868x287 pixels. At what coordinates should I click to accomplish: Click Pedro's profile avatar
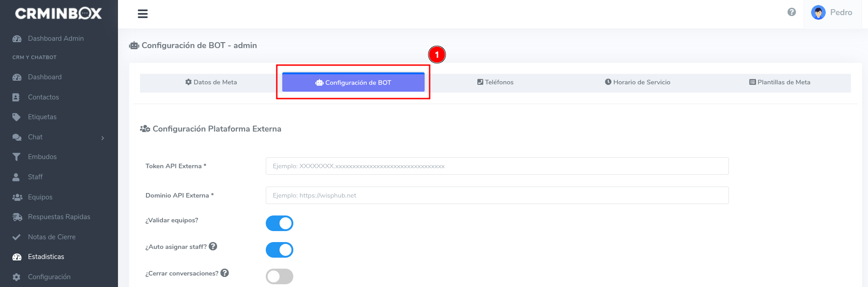coord(818,13)
